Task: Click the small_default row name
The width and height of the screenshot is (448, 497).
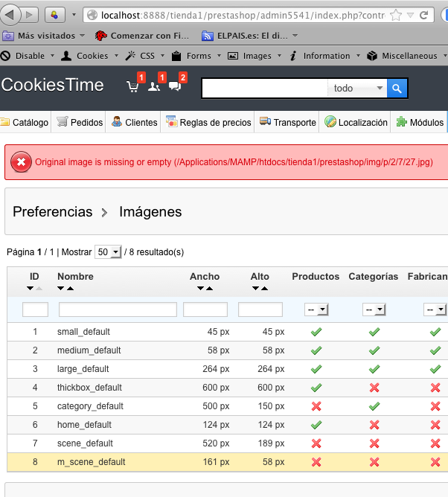Action: (x=83, y=332)
